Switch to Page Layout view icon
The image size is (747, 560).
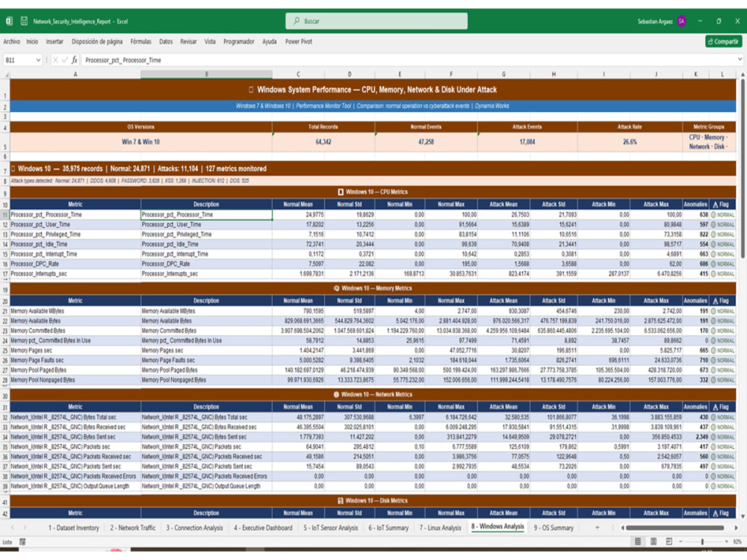pyautogui.click(x=654, y=541)
